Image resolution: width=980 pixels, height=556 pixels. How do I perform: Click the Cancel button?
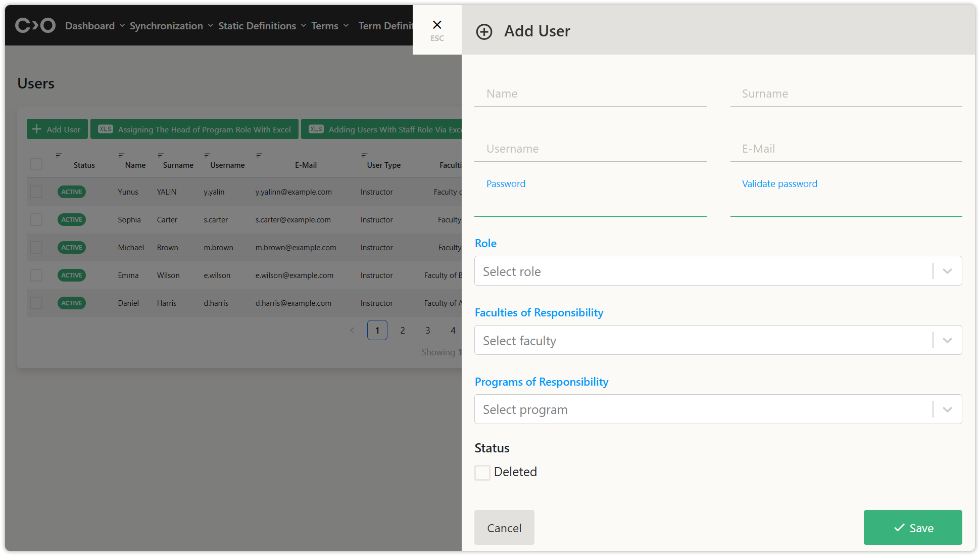504,528
